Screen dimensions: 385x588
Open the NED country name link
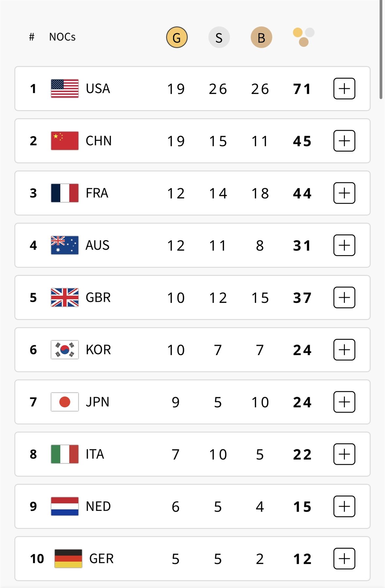pyautogui.click(x=98, y=506)
